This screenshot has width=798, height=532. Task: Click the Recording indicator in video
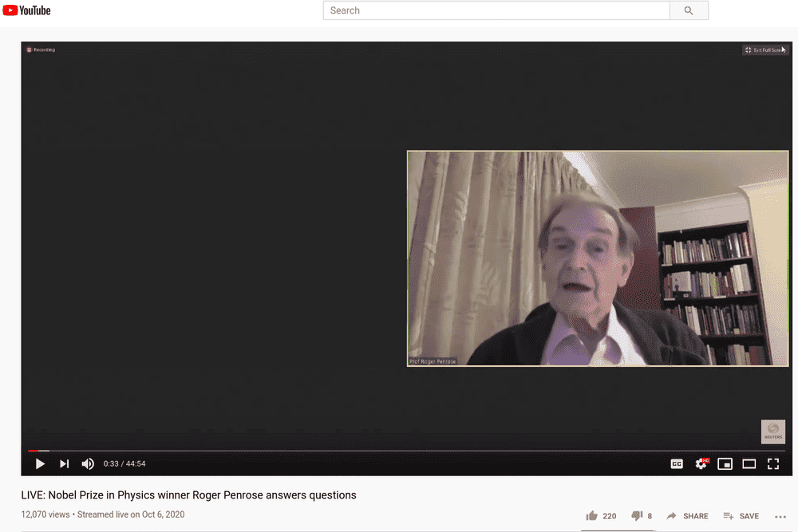point(41,49)
